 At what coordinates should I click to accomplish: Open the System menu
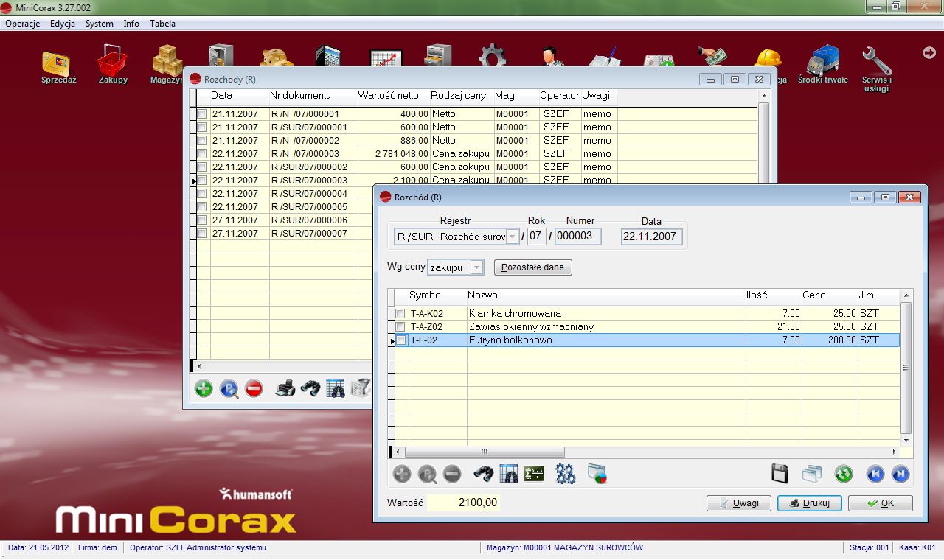pos(99,24)
